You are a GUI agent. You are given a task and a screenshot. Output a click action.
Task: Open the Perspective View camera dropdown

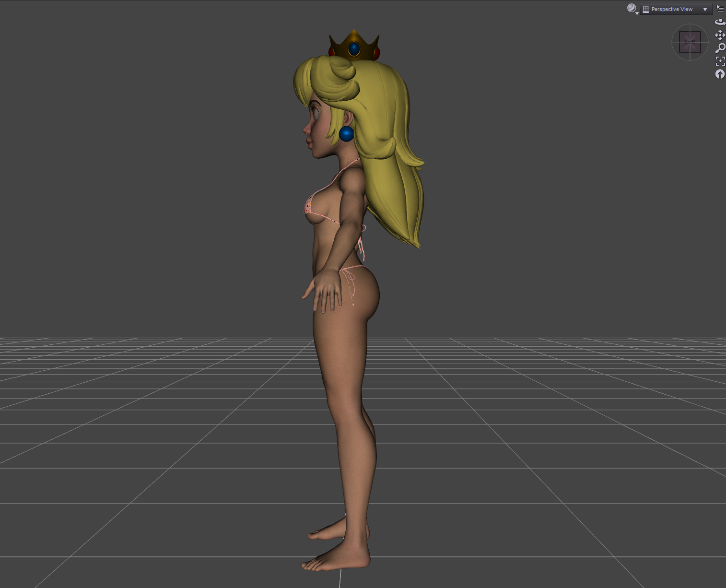point(676,9)
